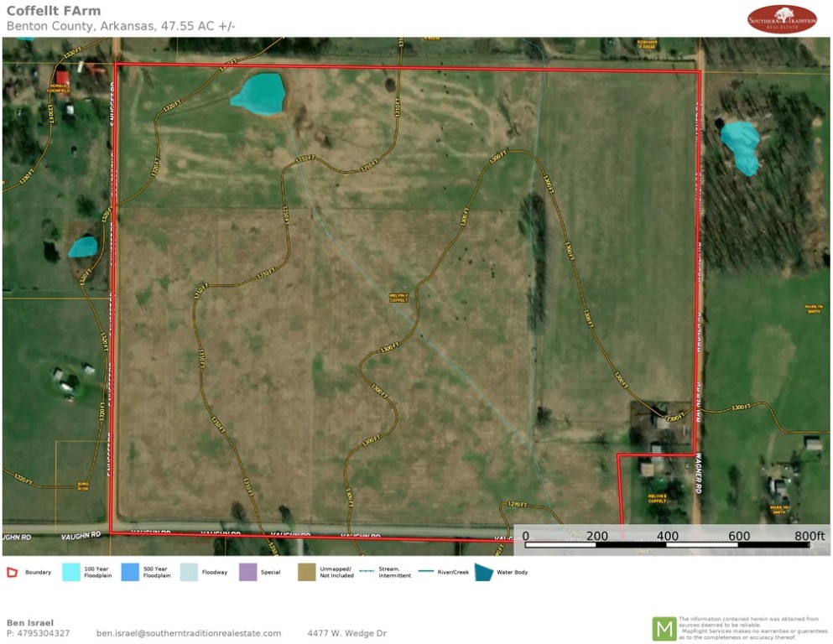Image resolution: width=833 pixels, height=644 pixels.
Task: Click the Wagner Rd label on map
Action: (698, 474)
